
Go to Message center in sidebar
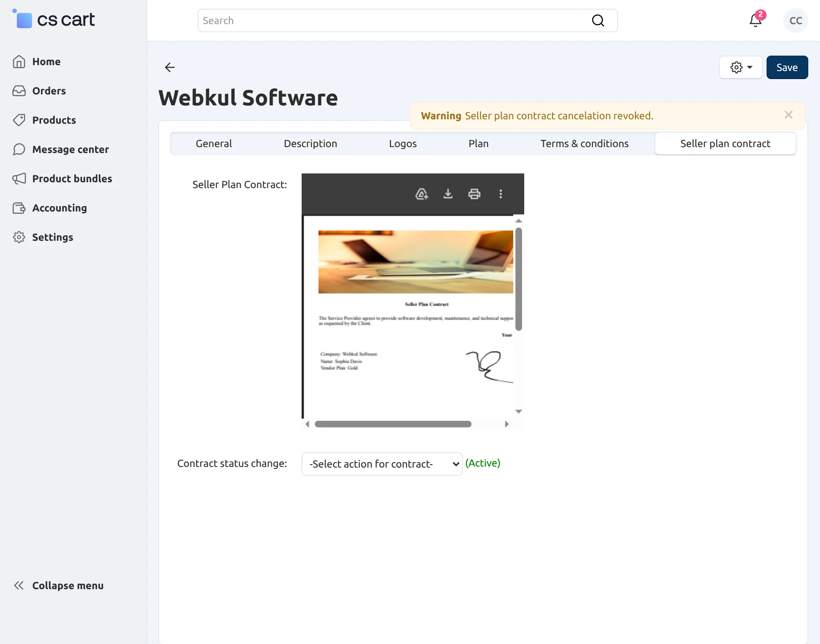coord(71,149)
